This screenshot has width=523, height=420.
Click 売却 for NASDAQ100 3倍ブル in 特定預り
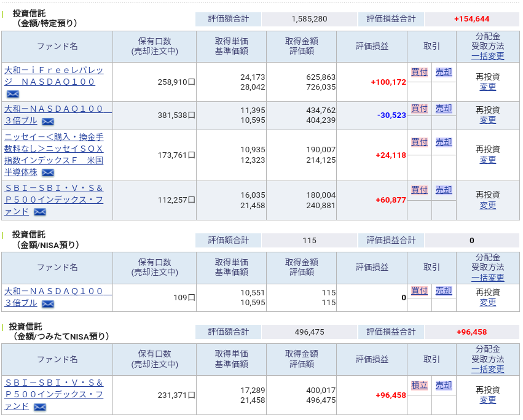point(444,108)
